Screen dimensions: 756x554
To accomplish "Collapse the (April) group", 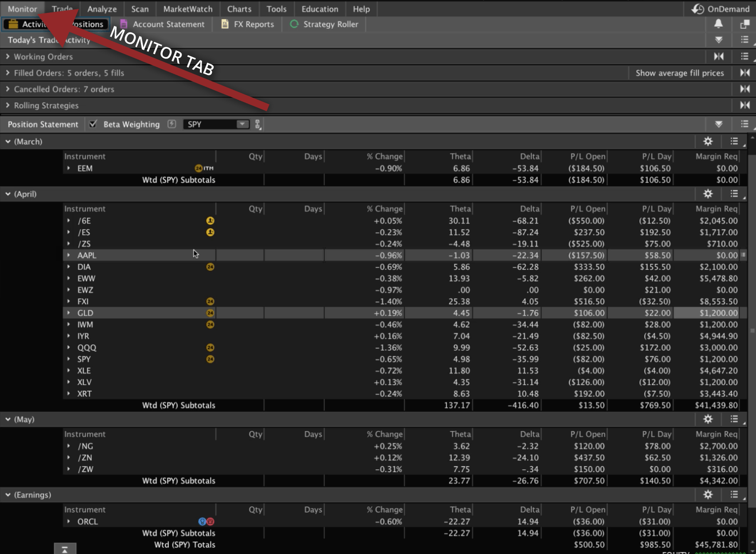I will point(8,194).
